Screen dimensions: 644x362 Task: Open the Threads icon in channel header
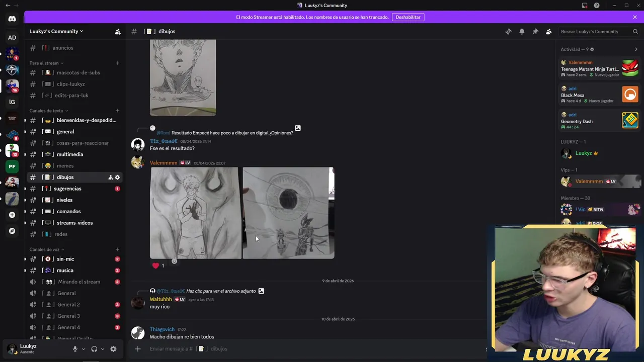tap(508, 31)
